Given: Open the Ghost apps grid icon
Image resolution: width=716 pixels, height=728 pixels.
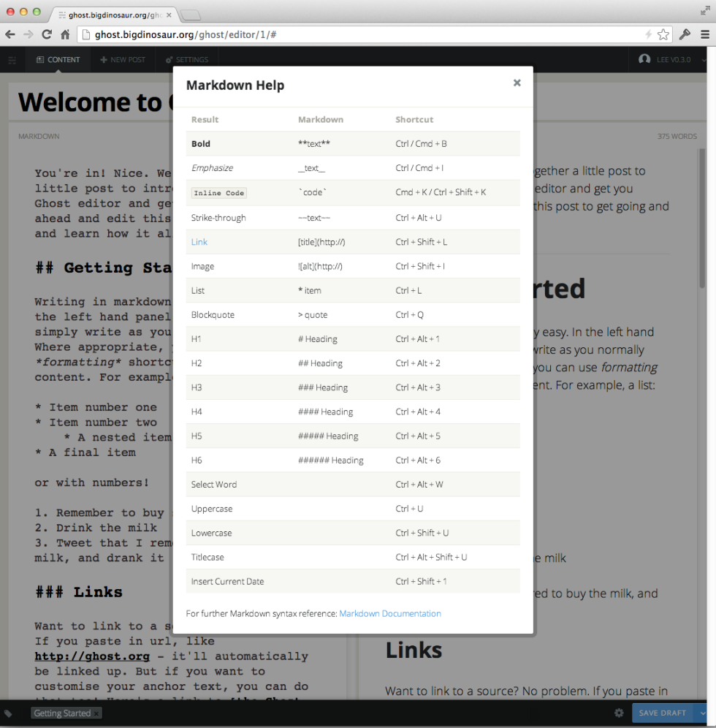Looking at the screenshot, I should [12, 60].
